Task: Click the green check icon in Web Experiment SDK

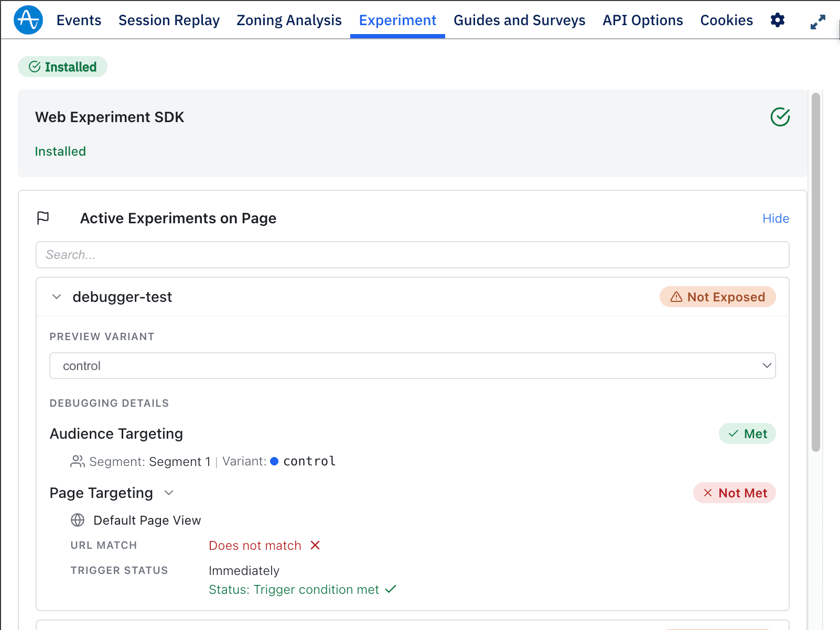Action: point(780,117)
